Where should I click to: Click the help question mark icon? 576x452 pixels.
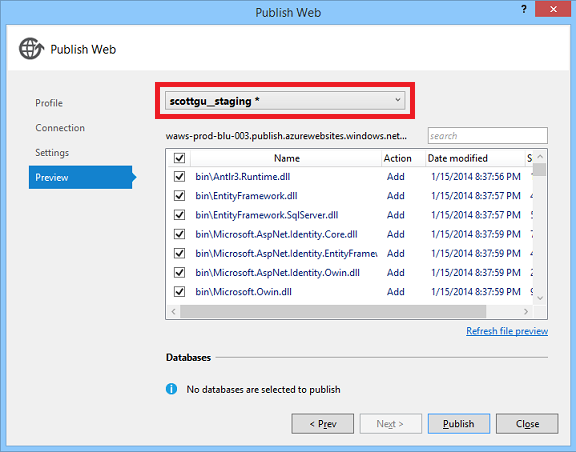[x=524, y=9]
